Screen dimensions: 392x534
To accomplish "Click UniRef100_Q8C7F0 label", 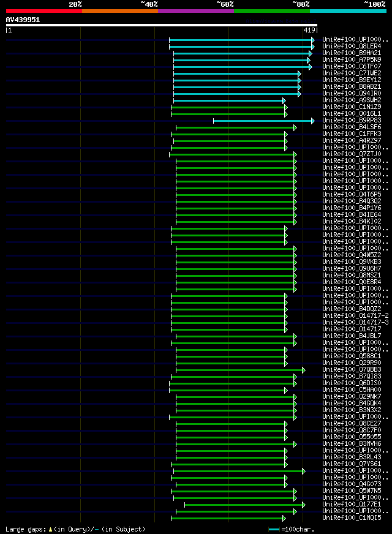I will point(352,431).
